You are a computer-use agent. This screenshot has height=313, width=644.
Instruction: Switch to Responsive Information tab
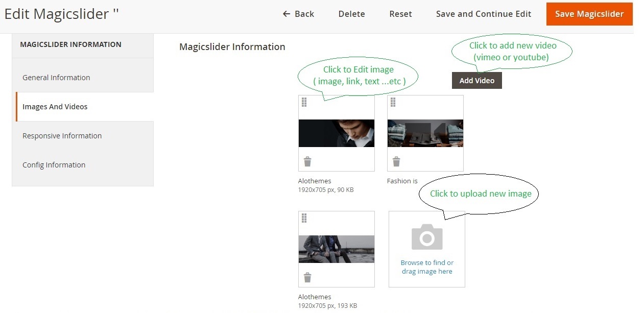pyautogui.click(x=62, y=136)
